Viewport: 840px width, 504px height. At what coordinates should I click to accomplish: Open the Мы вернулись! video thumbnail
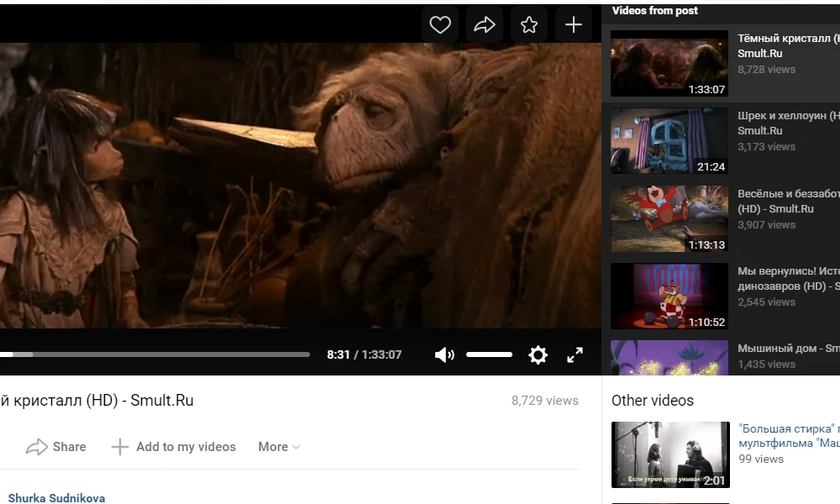669,297
